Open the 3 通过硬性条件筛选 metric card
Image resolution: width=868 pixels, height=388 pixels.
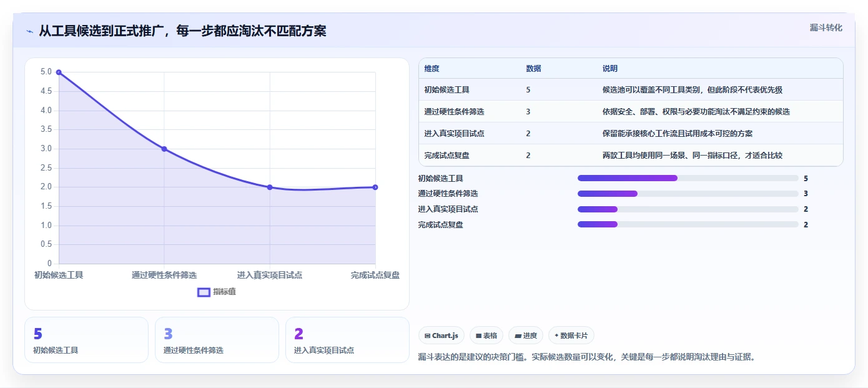[x=217, y=340]
